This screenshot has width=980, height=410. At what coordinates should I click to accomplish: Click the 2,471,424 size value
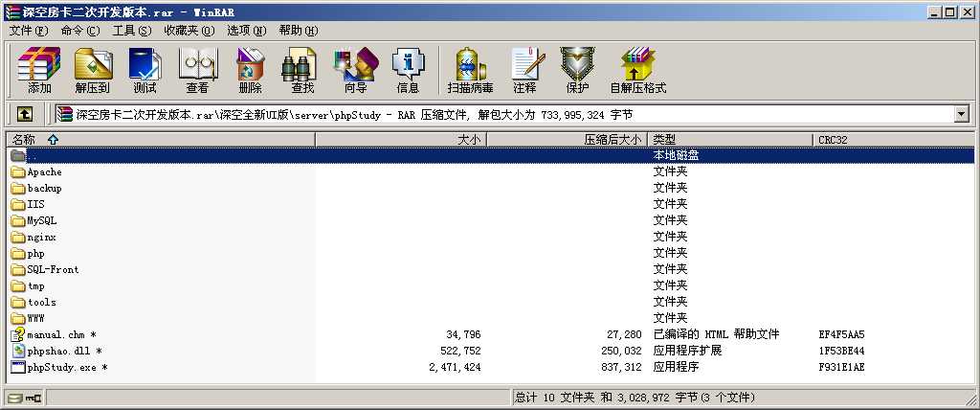click(455, 368)
